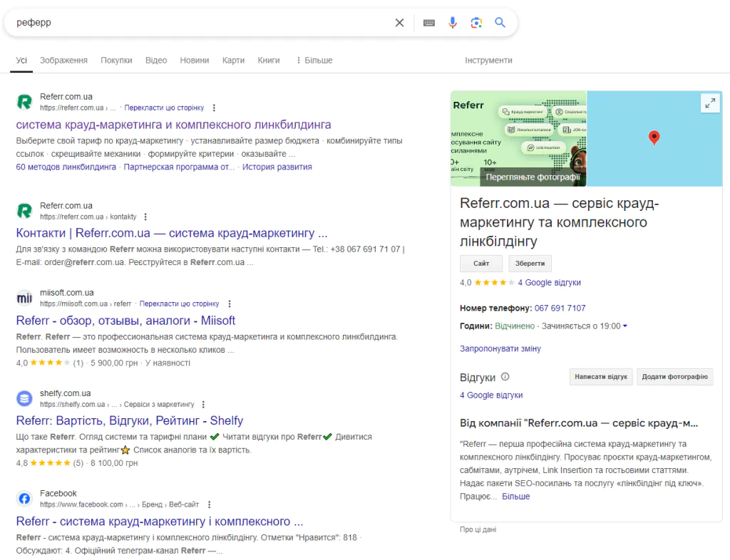The image size is (730, 560).
Task: Open sitelink 'Партнерская программа от...'
Action: 179,167
